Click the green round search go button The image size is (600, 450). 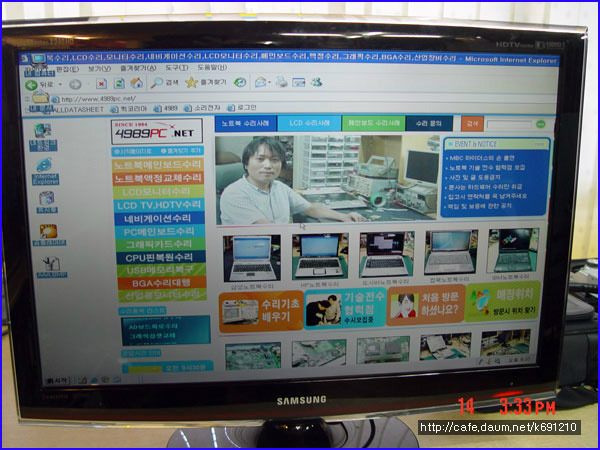tap(540, 124)
